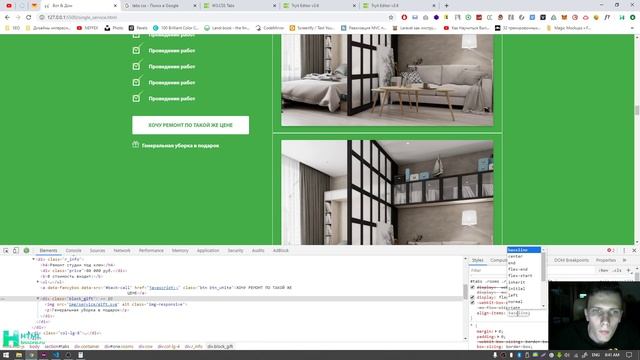Screen dimensions: 640x360
Task: Open the DevTools three-dot menu
Action: point(624,250)
